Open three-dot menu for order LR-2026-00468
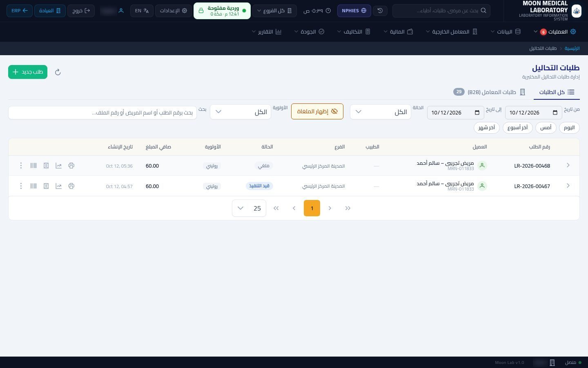This screenshot has height=368, width=588. pos(21,166)
